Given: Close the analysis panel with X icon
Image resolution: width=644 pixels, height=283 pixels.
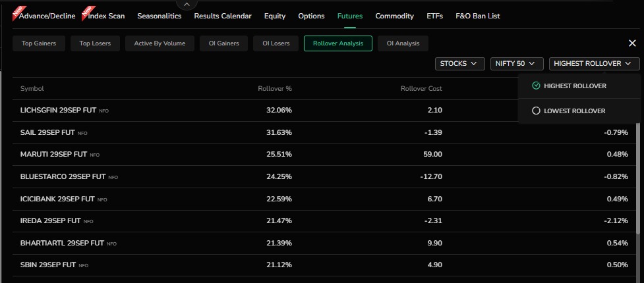Looking at the screenshot, I should (x=632, y=43).
